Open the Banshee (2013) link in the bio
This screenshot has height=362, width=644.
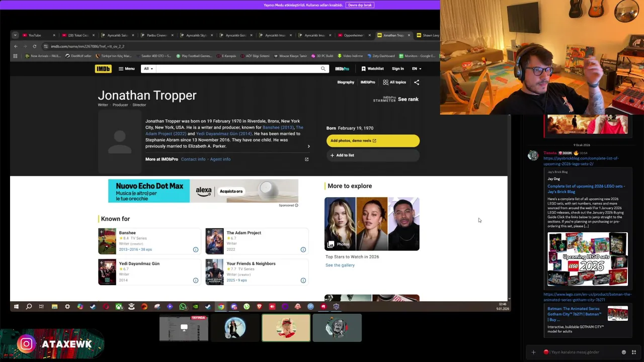click(x=278, y=127)
